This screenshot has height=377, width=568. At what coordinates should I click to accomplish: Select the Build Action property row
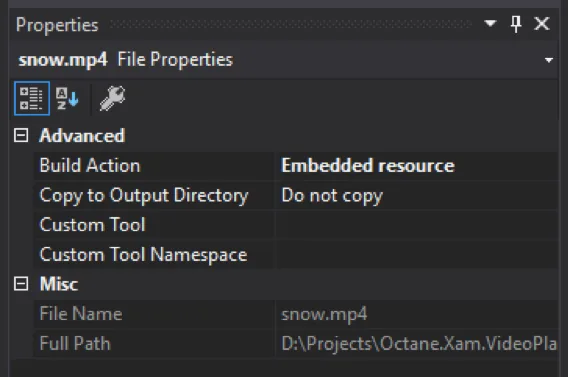tap(296, 166)
